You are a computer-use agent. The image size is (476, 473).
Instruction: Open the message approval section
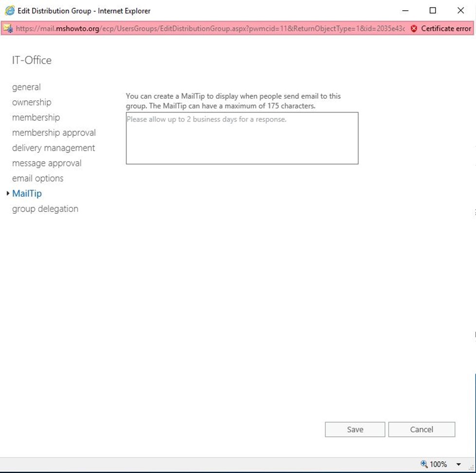coord(47,163)
